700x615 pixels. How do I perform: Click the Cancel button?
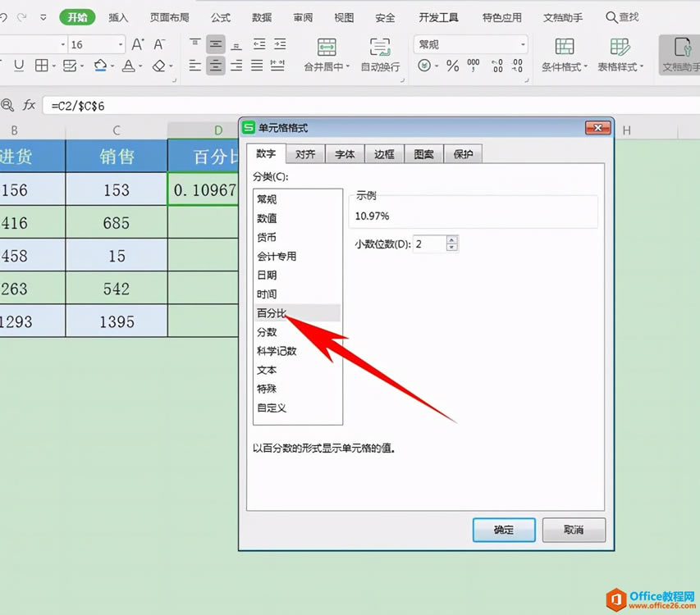tap(574, 530)
